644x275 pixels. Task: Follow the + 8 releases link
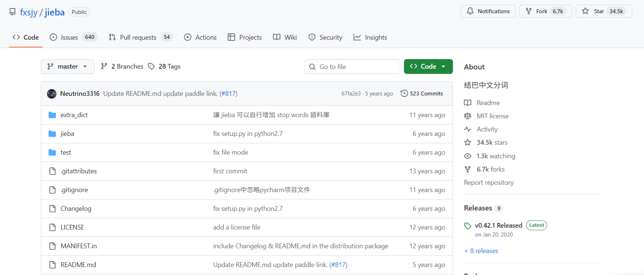click(x=481, y=251)
